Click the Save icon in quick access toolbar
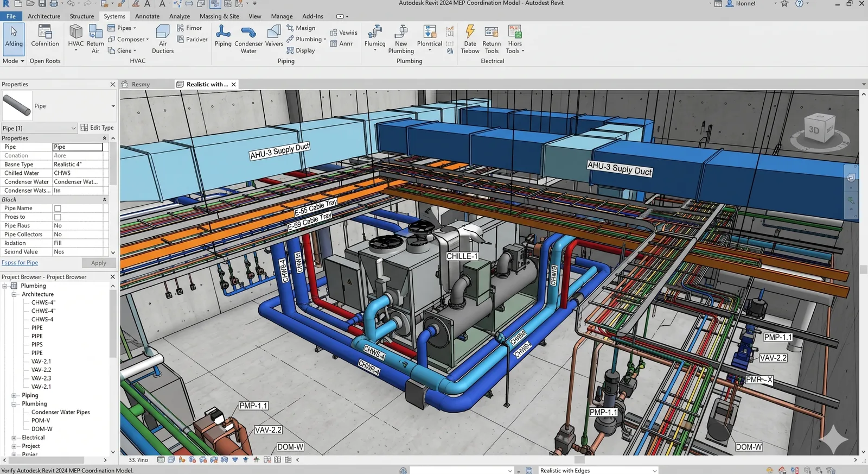 42,4
